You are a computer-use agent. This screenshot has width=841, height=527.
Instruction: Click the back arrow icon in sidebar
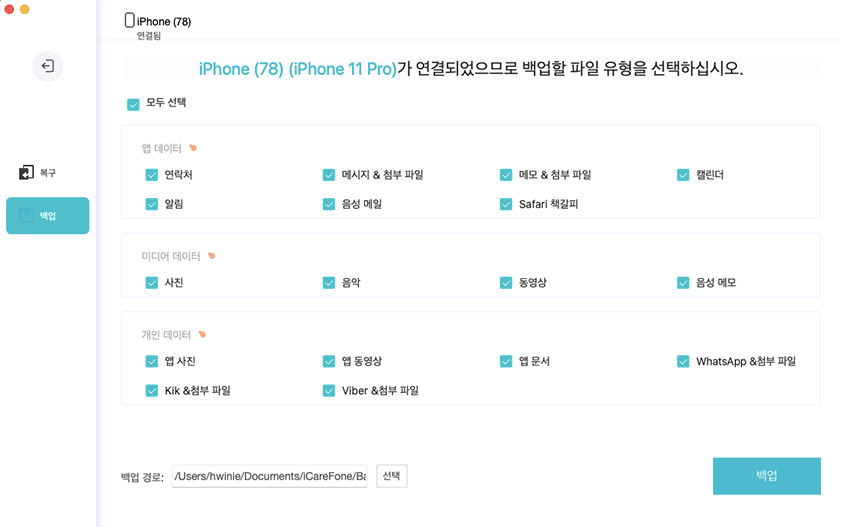[47, 66]
